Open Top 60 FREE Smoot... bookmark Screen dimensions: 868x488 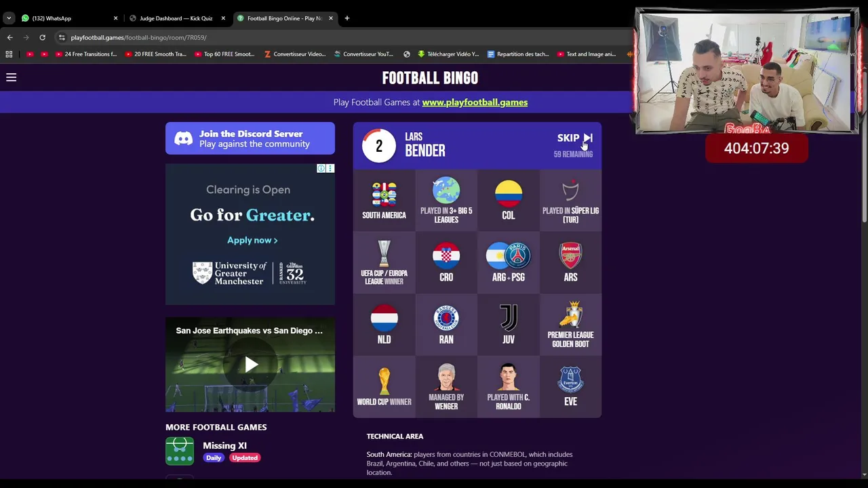(224, 54)
